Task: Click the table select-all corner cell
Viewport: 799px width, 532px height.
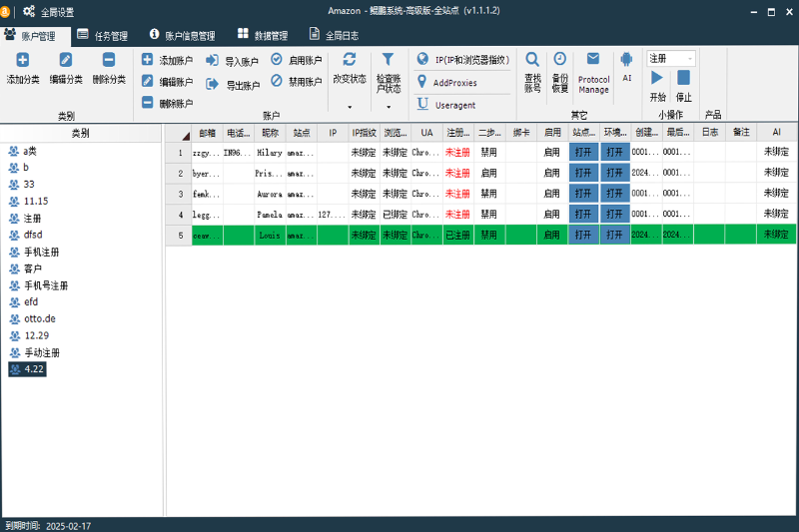Action: [179, 133]
